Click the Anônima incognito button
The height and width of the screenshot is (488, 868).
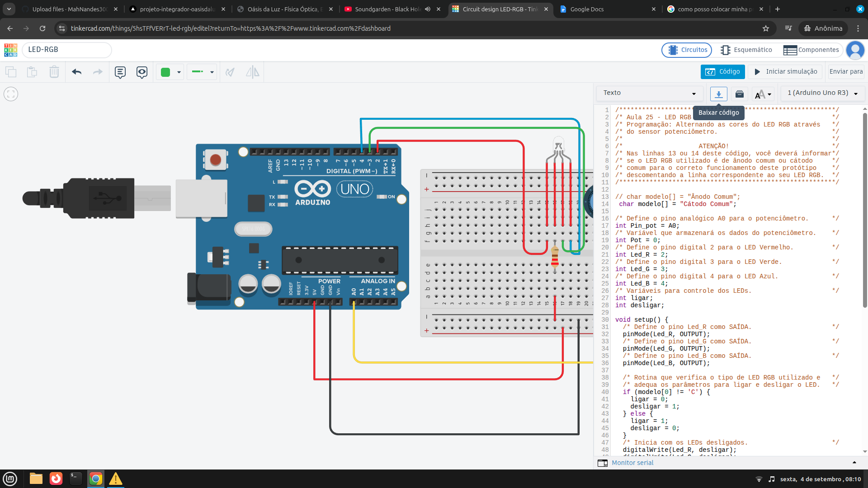coord(823,28)
